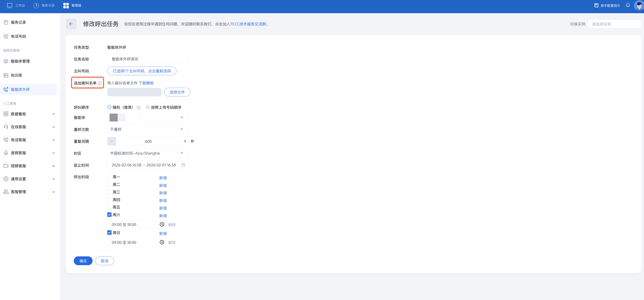Open the 时区 dropdown
Screen dimensions: 644x300
(148, 153)
